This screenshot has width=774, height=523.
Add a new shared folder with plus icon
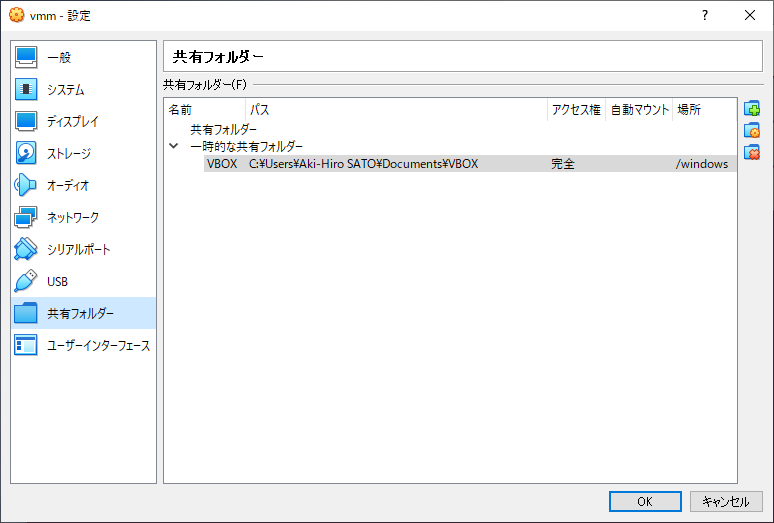(x=752, y=109)
